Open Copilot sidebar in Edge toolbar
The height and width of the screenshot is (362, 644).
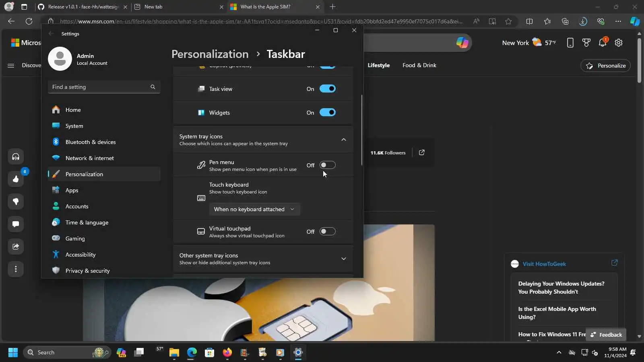coord(635,21)
